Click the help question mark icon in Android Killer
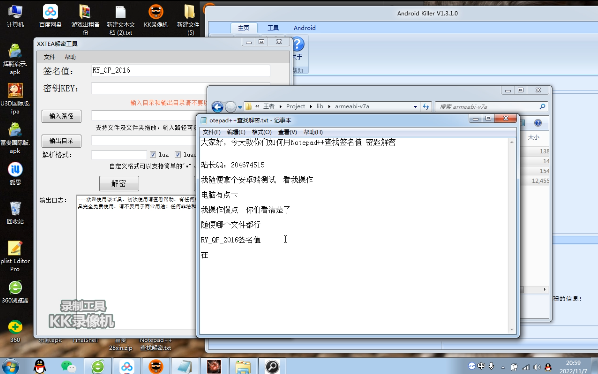 click(x=298, y=44)
